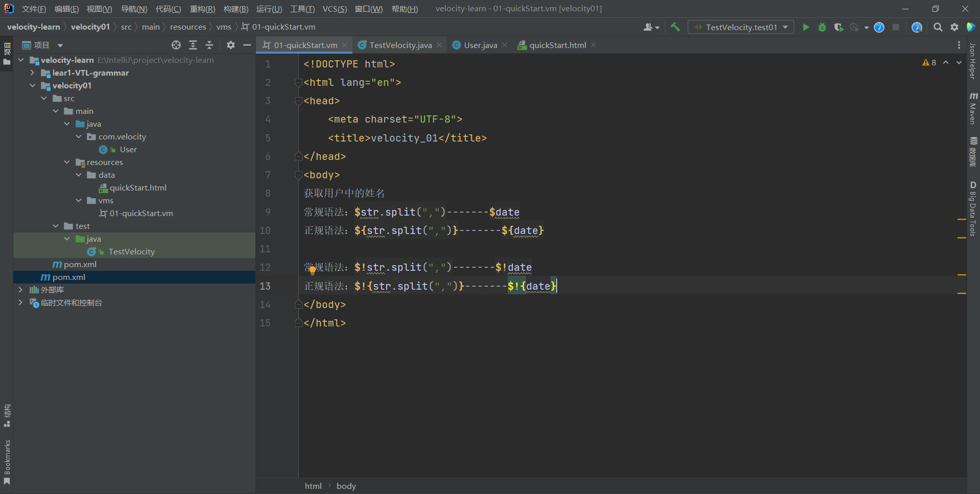The width and height of the screenshot is (980, 494).
Task: Go to previous highlighted error arrow up
Action: click(x=946, y=62)
